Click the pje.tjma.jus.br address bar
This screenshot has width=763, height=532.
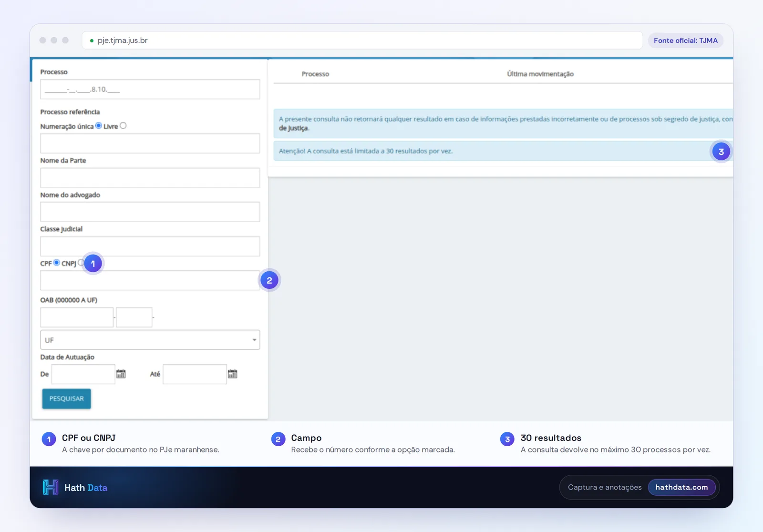pos(362,41)
